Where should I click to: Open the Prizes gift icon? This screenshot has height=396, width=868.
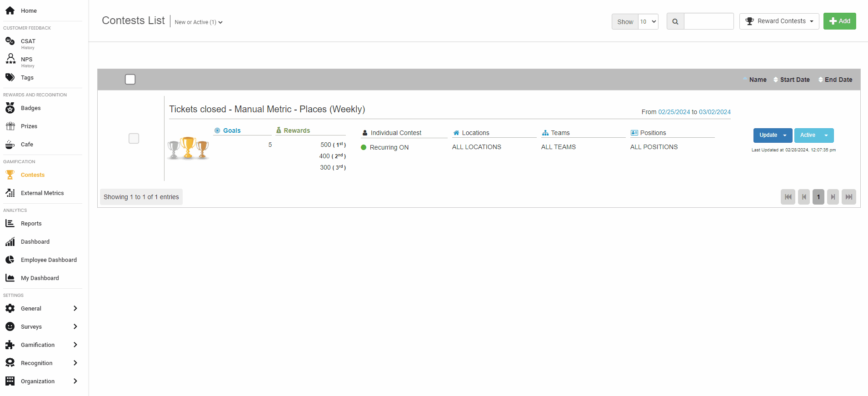pos(10,126)
